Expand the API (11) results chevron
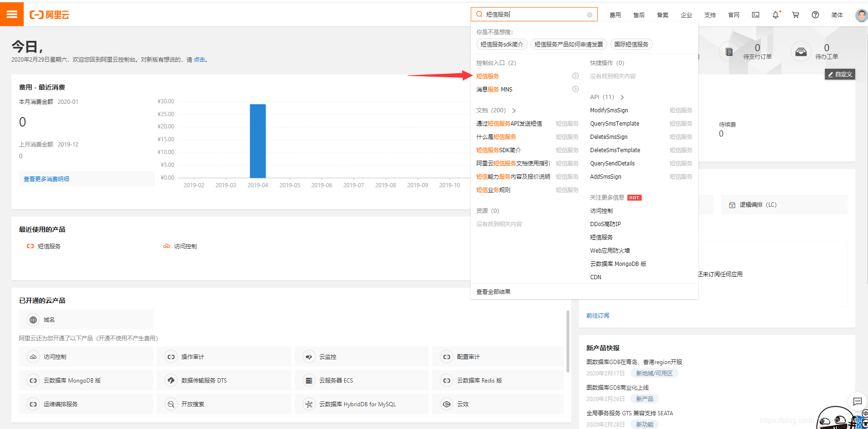868x429 pixels. point(622,97)
